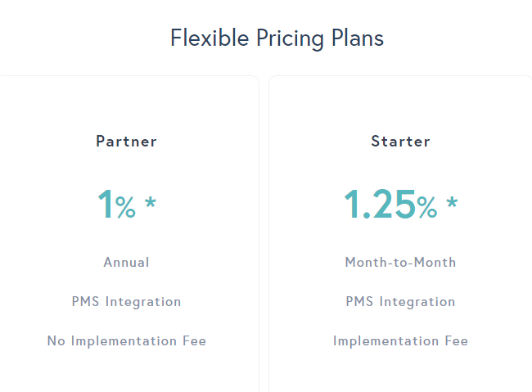Click the digit 1 in Partner price
Image resolution: width=532 pixels, height=392 pixels.
(106, 204)
